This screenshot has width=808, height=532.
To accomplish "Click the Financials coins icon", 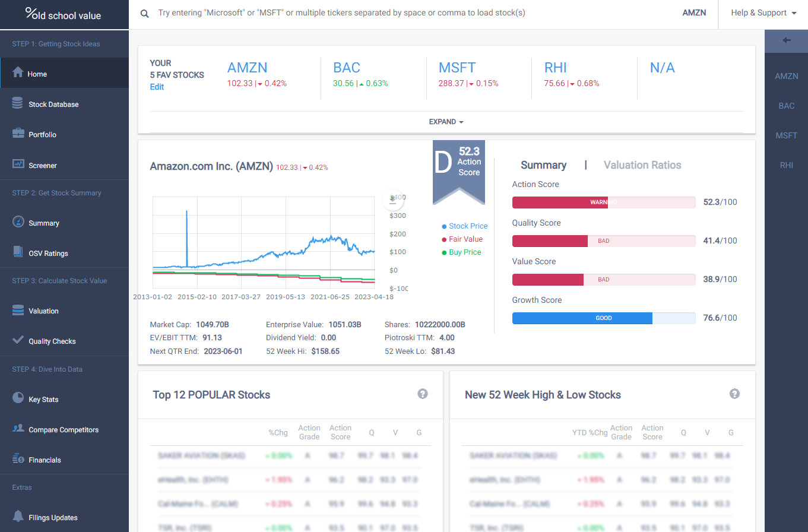I will 18,459.
